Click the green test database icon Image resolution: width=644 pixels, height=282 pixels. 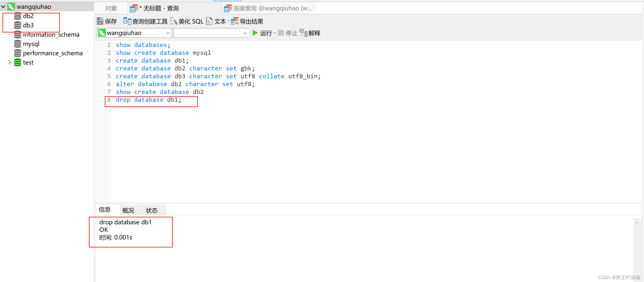click(18, 62)
